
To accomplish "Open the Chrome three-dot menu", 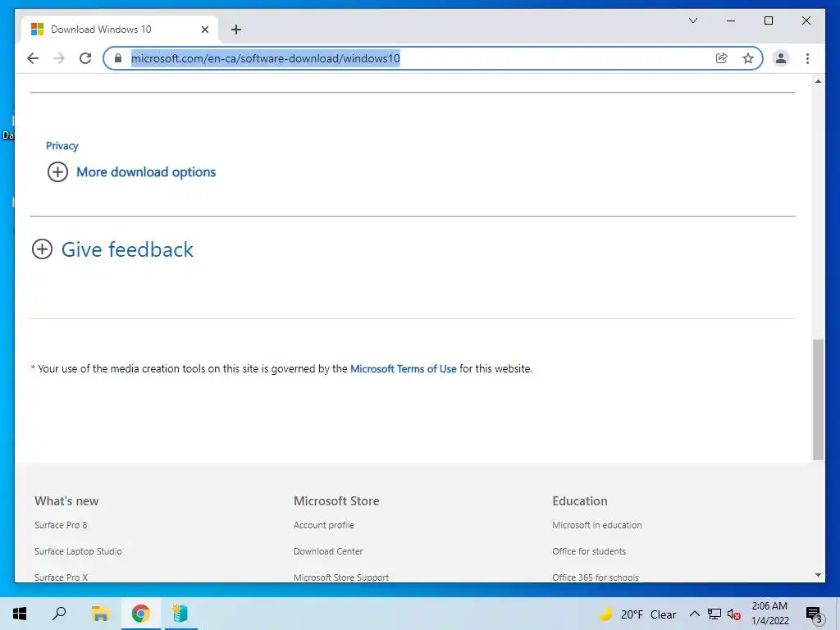I will 807,58.
